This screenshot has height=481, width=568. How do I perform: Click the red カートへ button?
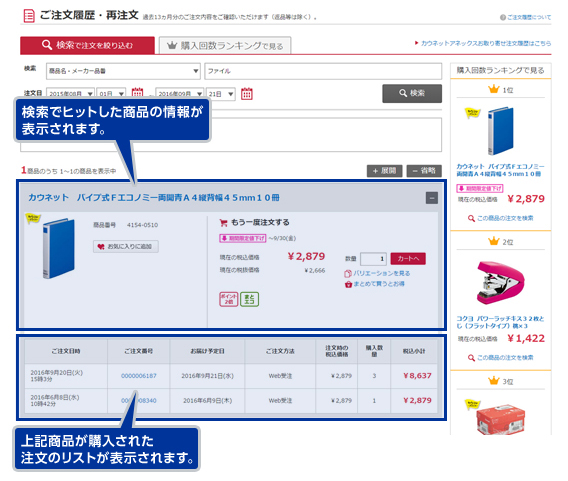point(408,259)
